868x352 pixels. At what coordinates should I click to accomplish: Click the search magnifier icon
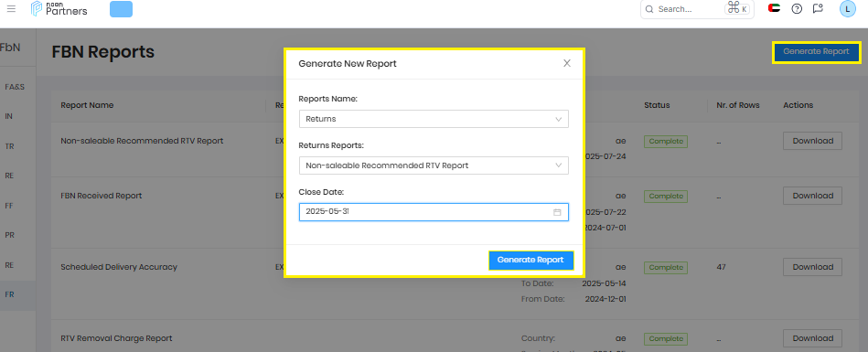(648, 9)
